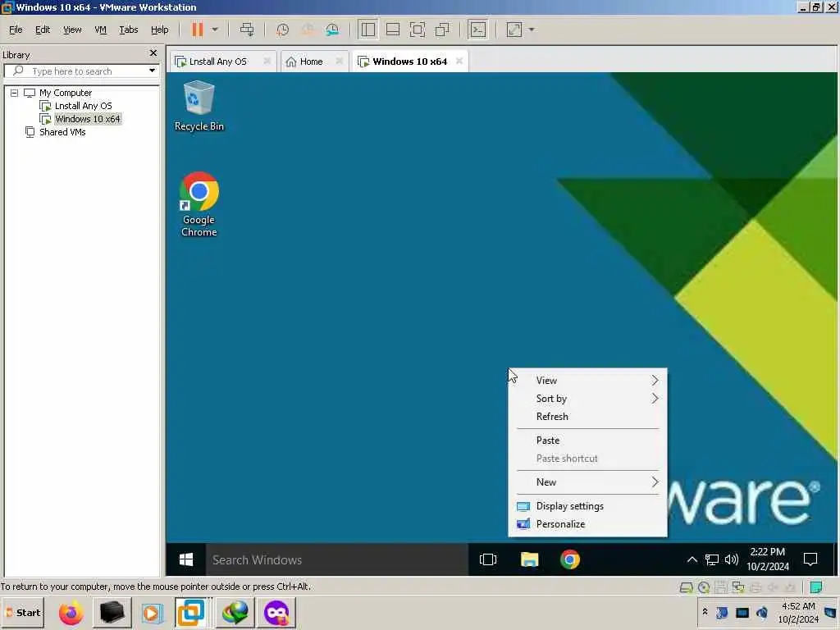Toggle the console view toolbar icon
This screenshot has width=840, height=630.
coord(478,30)
